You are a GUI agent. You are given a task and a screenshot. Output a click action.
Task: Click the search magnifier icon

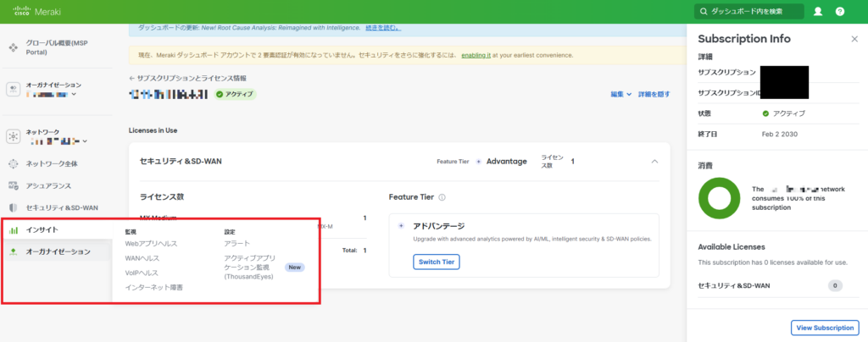coord(704,12)
